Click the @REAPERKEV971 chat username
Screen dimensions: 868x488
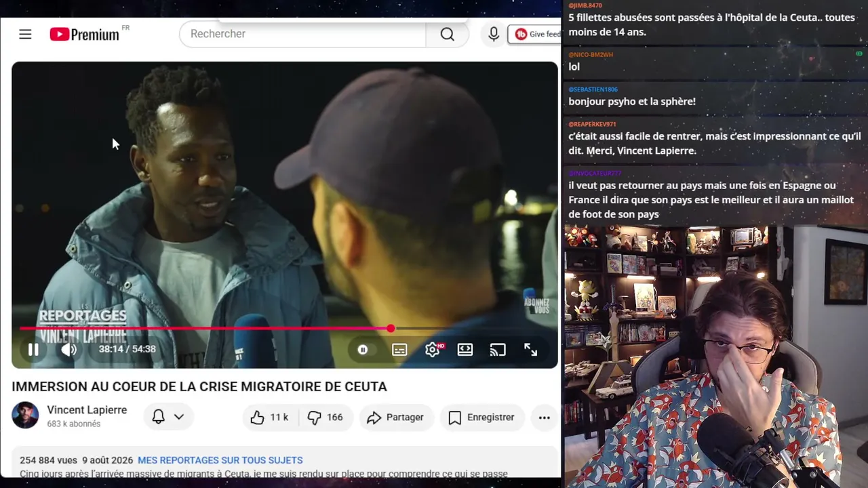tap(592, 125)
